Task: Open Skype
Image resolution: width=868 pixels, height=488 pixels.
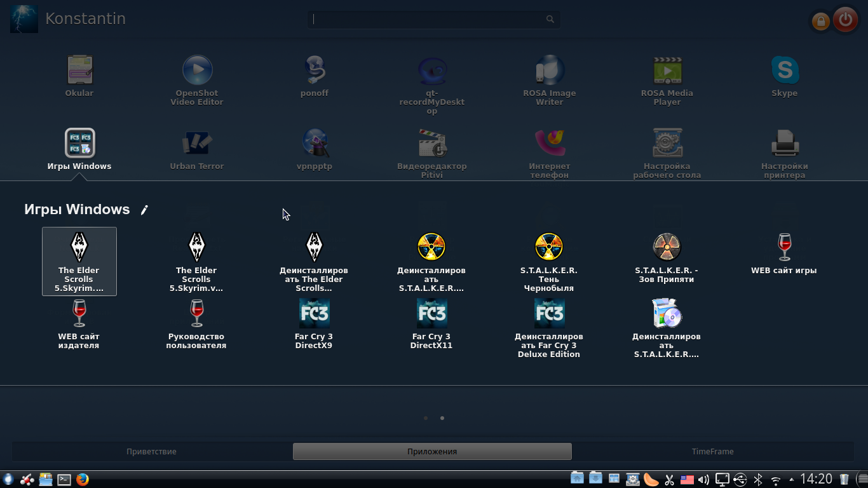Action: point(785,76)
